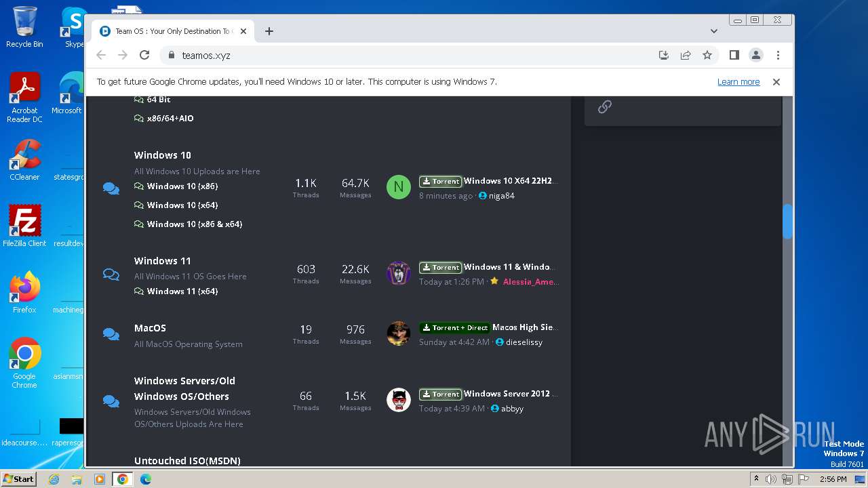This screenshot has height=488, width=868.
Task: Bookmark this page with the star icon
Action: [x=707, y=55]
